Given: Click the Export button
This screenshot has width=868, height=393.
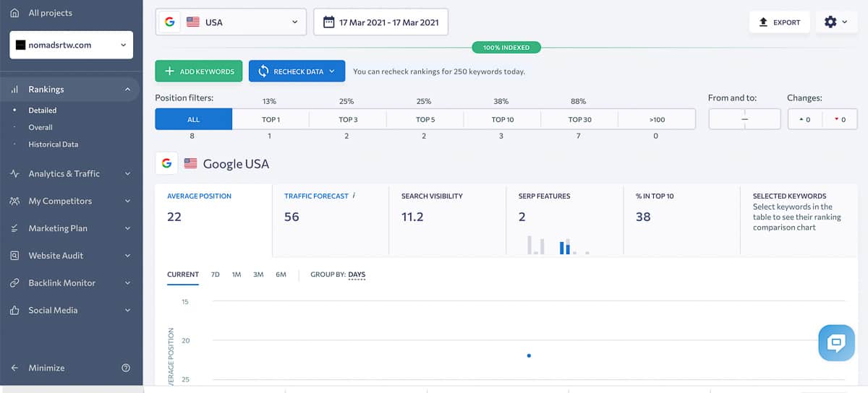Looking at the screenshot, I should [x=778, y=22].
